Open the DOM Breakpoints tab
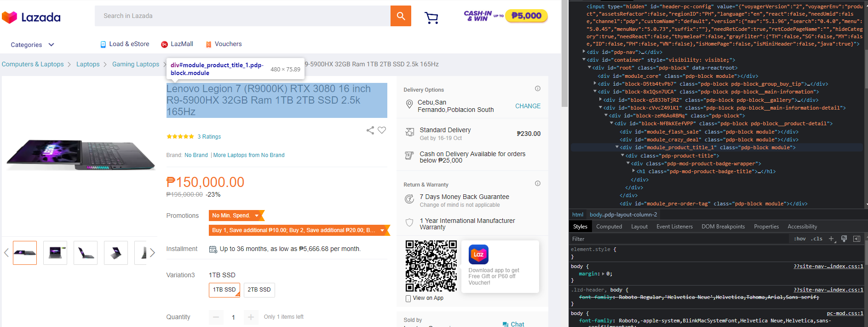868x327 pixels. tap(723, 227)
